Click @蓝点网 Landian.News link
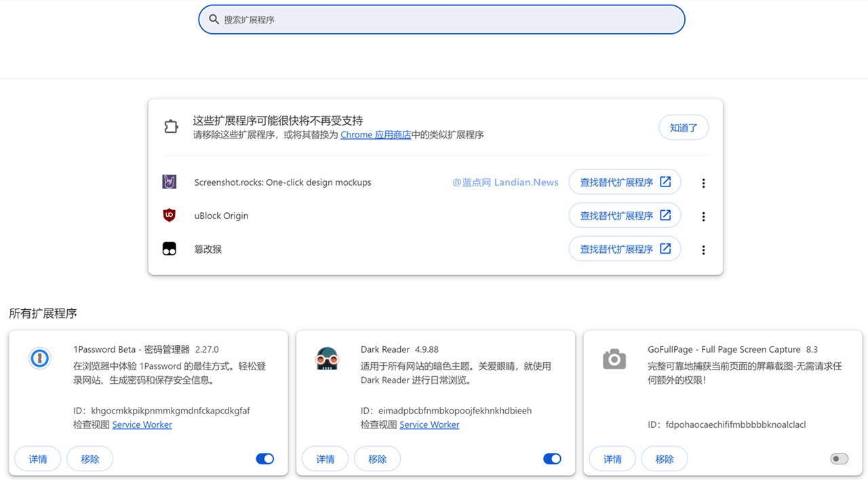 coord(505,182)
